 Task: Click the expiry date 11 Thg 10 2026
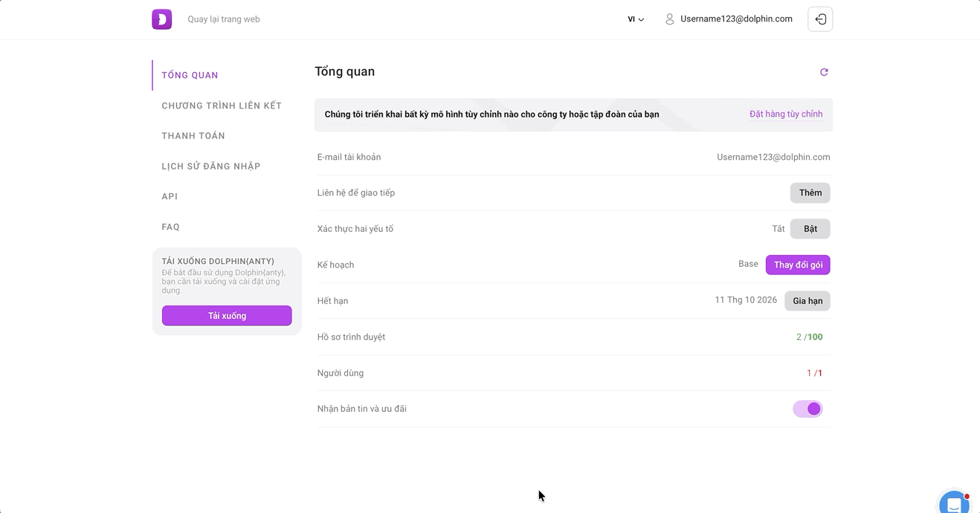point(746,300)
